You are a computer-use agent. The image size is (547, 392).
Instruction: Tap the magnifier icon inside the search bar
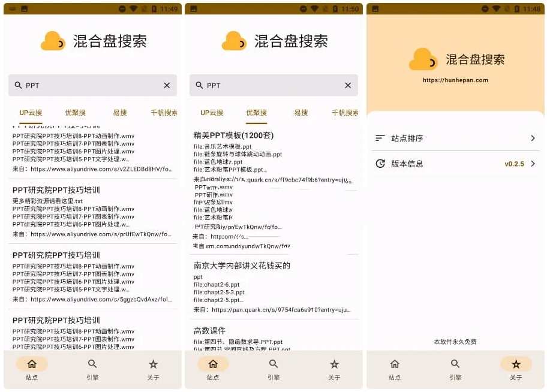(19, 85)
